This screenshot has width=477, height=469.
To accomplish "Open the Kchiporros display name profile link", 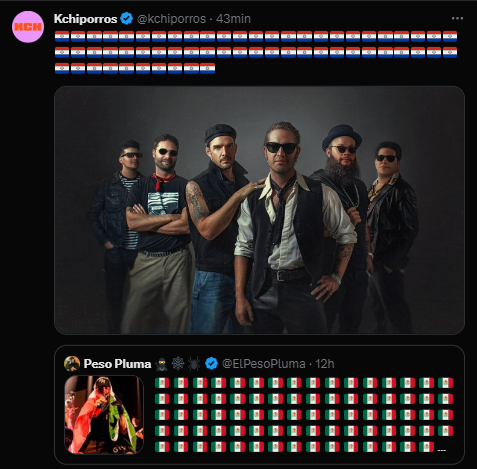I will [85, 19].
